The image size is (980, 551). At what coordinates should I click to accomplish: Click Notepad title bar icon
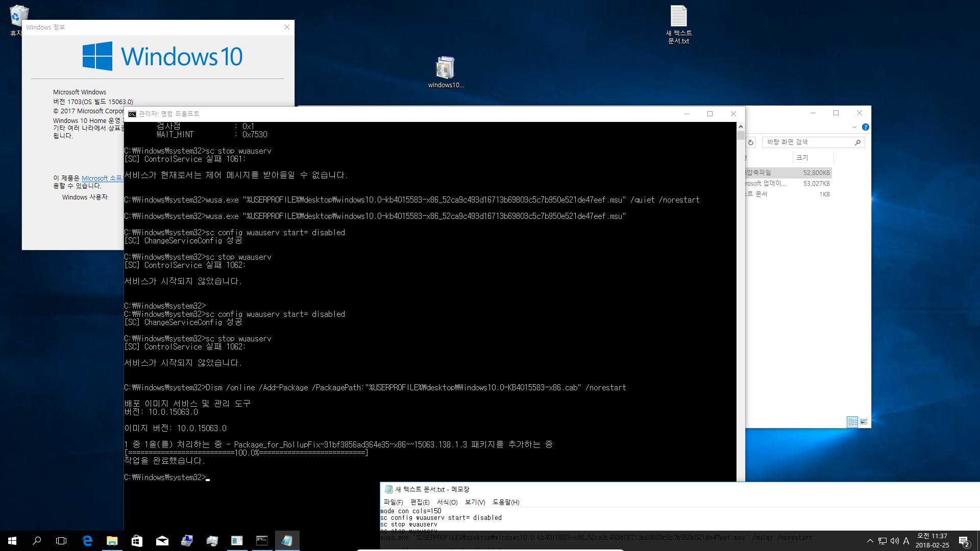pos(388,489)
